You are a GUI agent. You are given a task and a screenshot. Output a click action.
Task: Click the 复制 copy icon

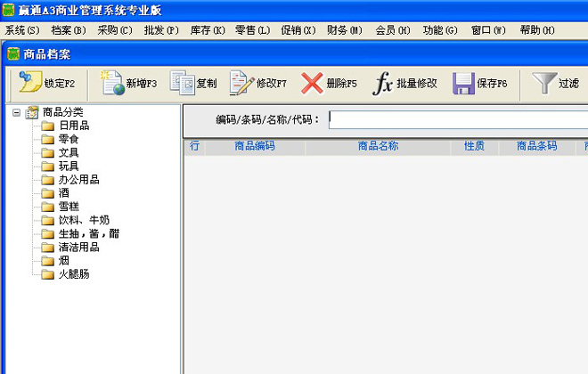pos(182,84)
